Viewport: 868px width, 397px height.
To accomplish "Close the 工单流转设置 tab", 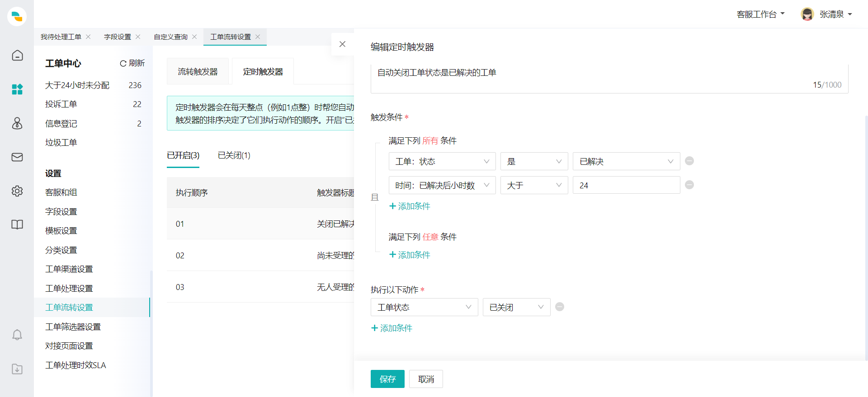I will point(258,37).
